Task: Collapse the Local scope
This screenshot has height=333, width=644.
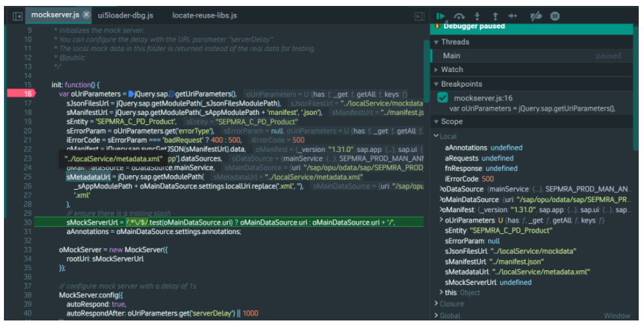Action: point(436,136)
